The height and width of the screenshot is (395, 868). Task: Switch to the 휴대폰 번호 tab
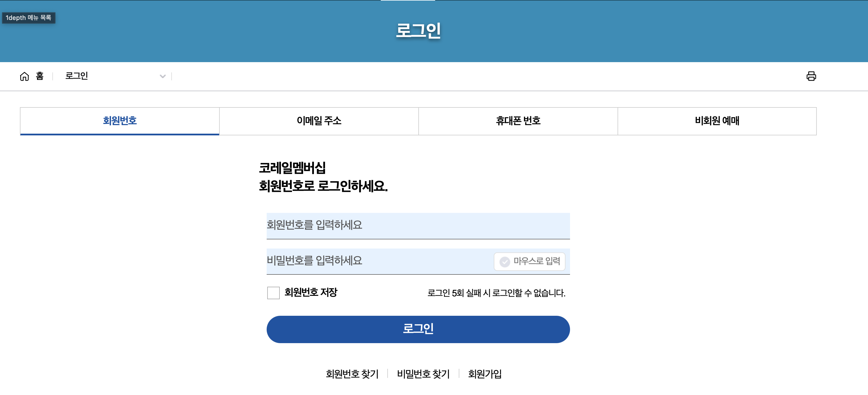coord(518,121)
